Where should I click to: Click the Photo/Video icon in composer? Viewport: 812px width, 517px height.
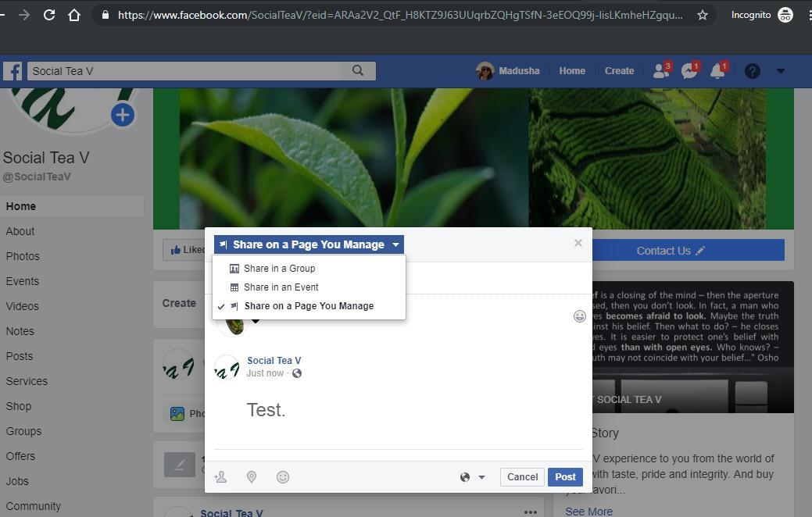point(177,413)
